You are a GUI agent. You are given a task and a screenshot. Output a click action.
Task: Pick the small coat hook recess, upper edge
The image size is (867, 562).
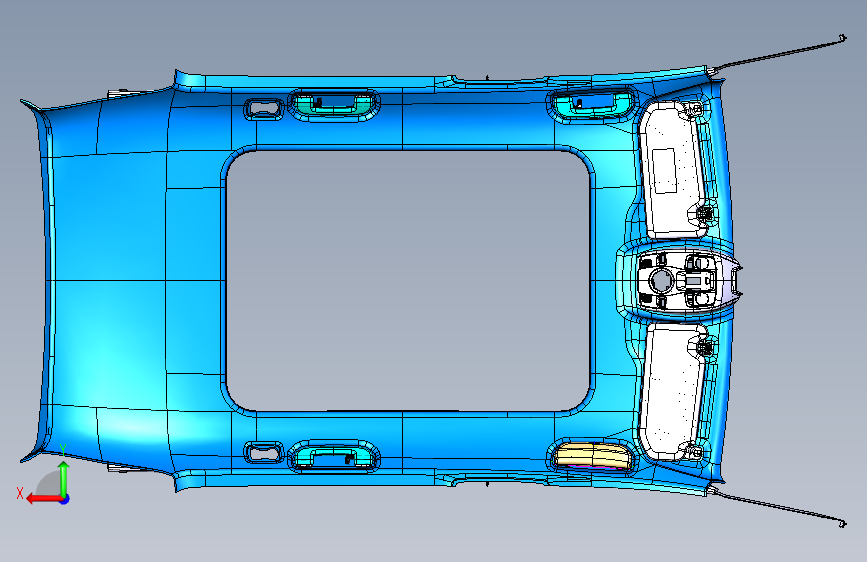(x=264, y=108)
